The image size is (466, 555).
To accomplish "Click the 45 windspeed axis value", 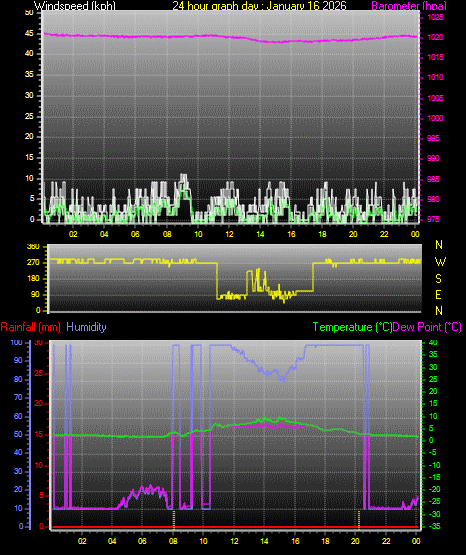I will coord(30,33).
